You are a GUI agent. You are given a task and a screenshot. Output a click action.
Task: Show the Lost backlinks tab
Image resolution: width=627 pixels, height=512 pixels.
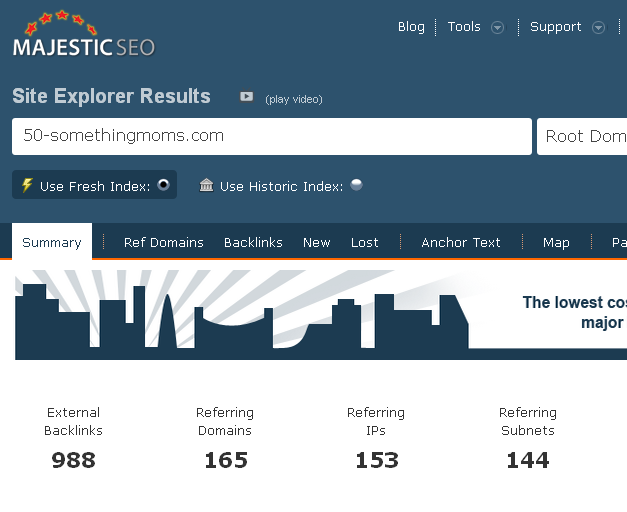365,242
